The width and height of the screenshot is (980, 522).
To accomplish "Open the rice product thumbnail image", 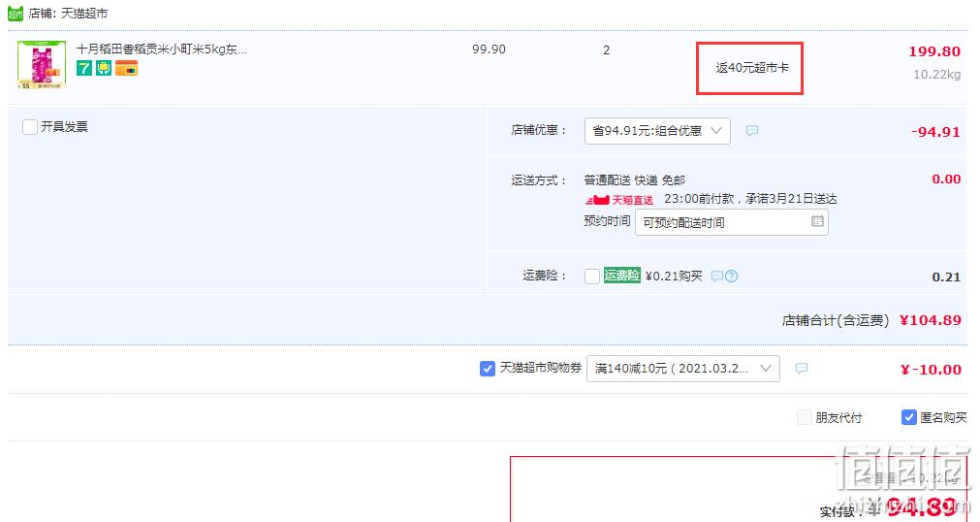I will [42, 65].
